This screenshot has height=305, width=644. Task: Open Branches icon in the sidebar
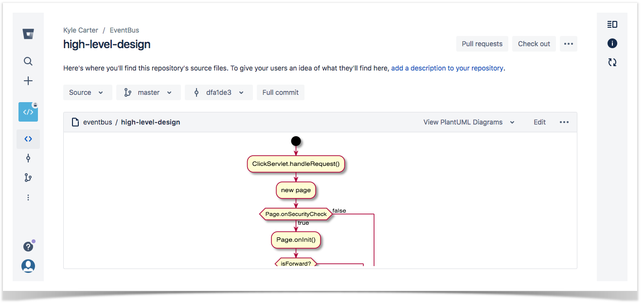click(x=28, y=178)
